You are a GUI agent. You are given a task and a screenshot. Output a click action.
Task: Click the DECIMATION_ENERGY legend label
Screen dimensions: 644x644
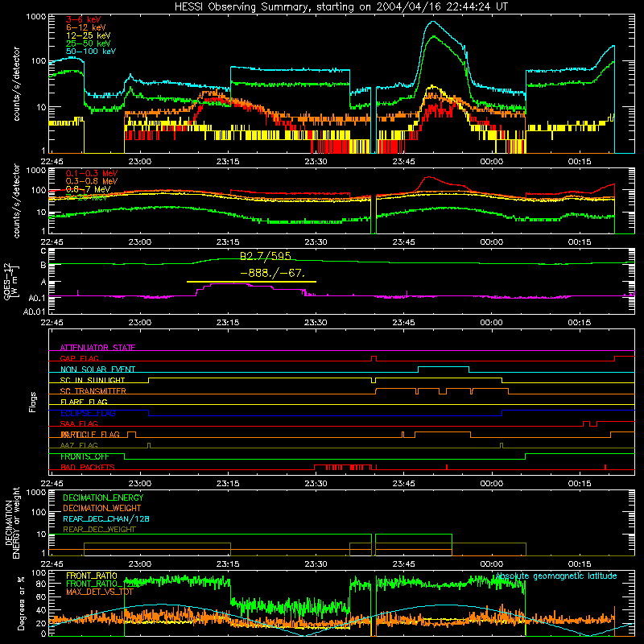(x=103, y=497)
